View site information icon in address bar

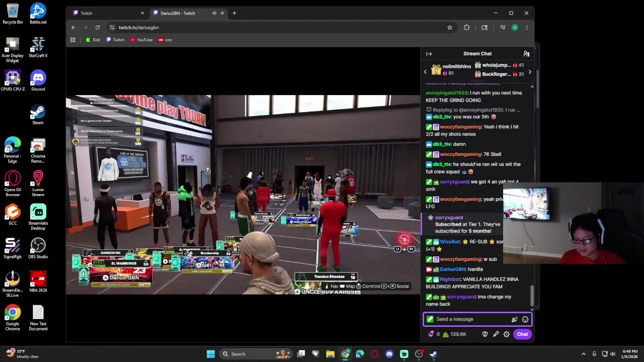[112, 27]
